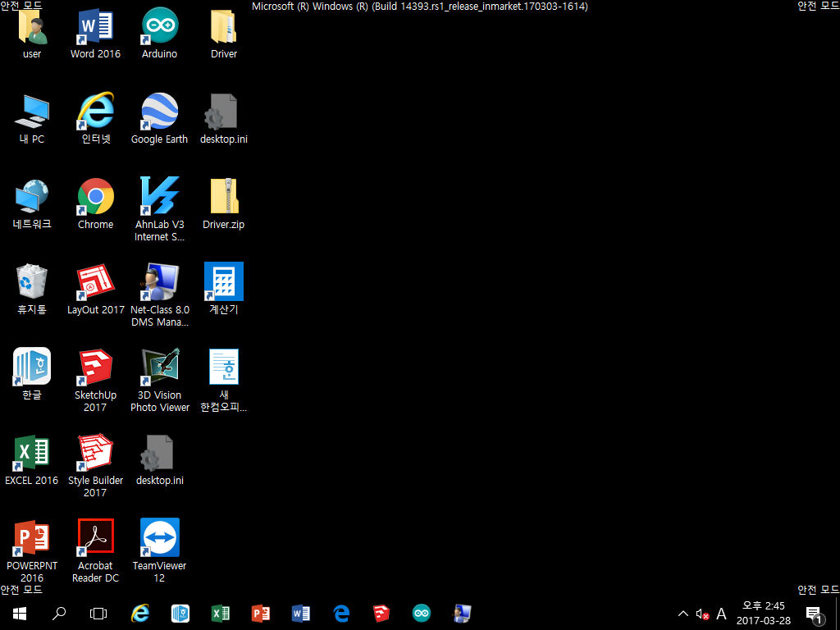Expand hidden system tray icons
840x630 pixels.
[x=683, y=614]
